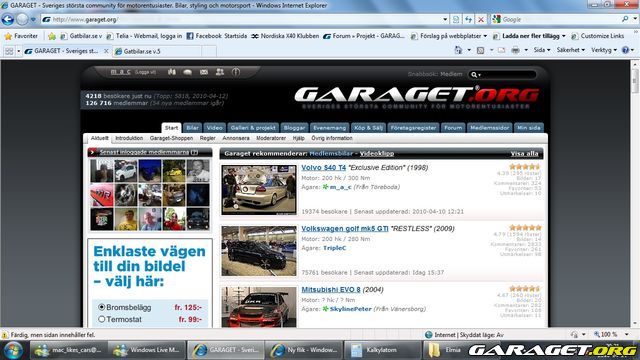Screen dimensions: 640x360
Task: Open Volkswagen golf mk5 GTI link
Action: pyautogui.click(x=345, y=229)
